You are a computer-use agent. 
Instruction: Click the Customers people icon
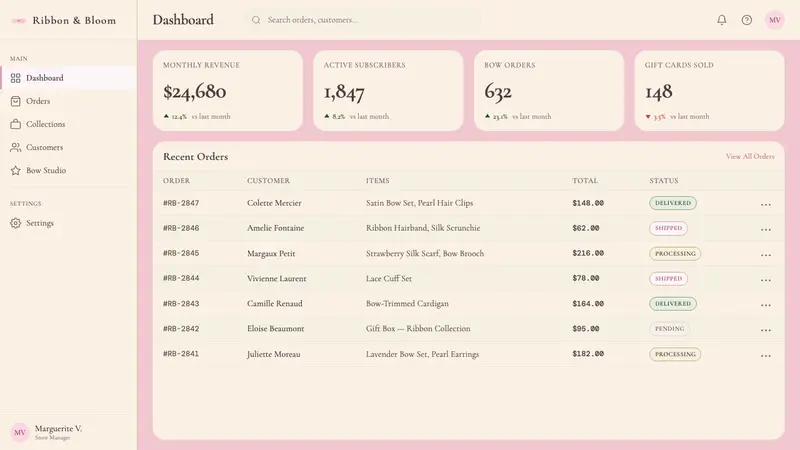pos(16,147)
